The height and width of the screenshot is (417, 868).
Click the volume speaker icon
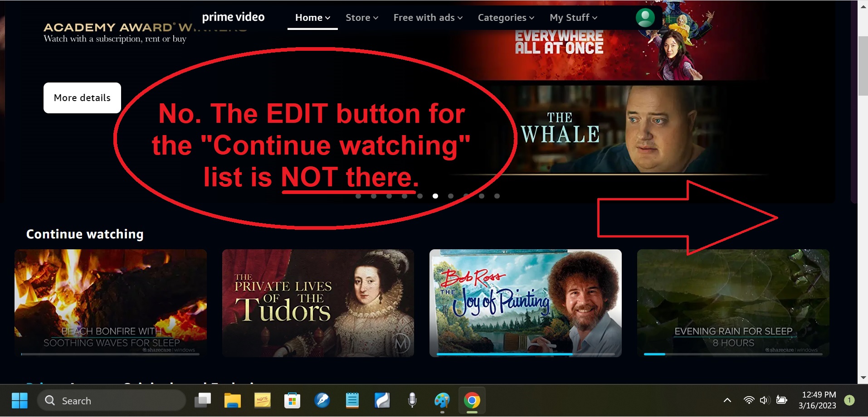pyautogui.click(x=765, y=400)
